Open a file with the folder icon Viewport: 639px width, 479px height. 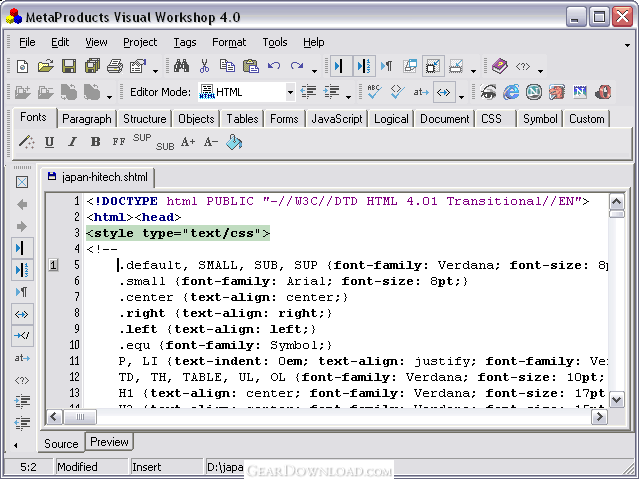46,66
